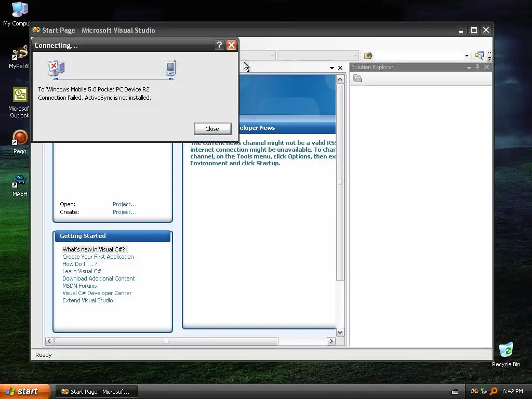The width and height of the screenshot is (532, 399).
Task: Click the vertical scrollbar up arrow
Action: point(340,79)
